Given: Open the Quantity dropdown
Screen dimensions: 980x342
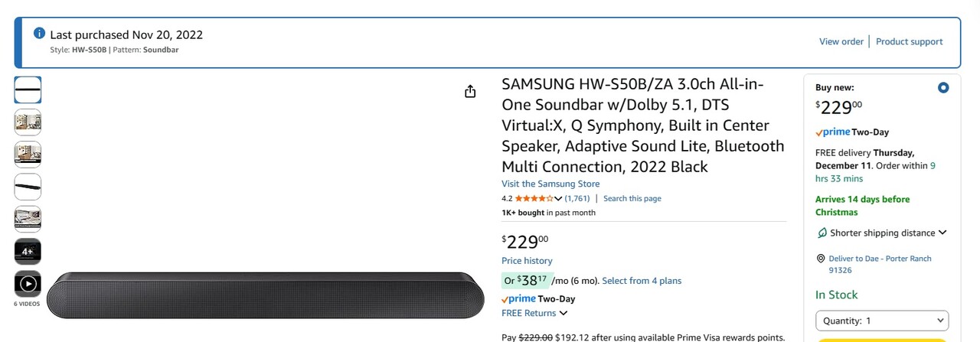Looking at the screenshot, I should tap(881, 321).
